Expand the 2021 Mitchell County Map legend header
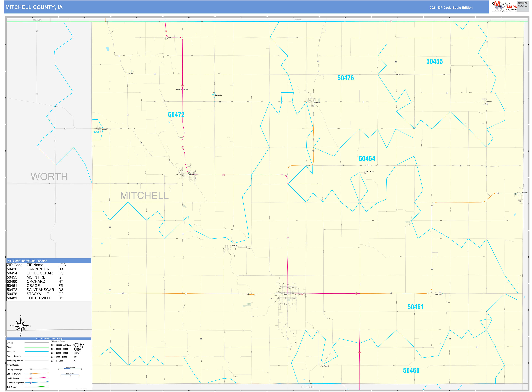 click(49, 339)
